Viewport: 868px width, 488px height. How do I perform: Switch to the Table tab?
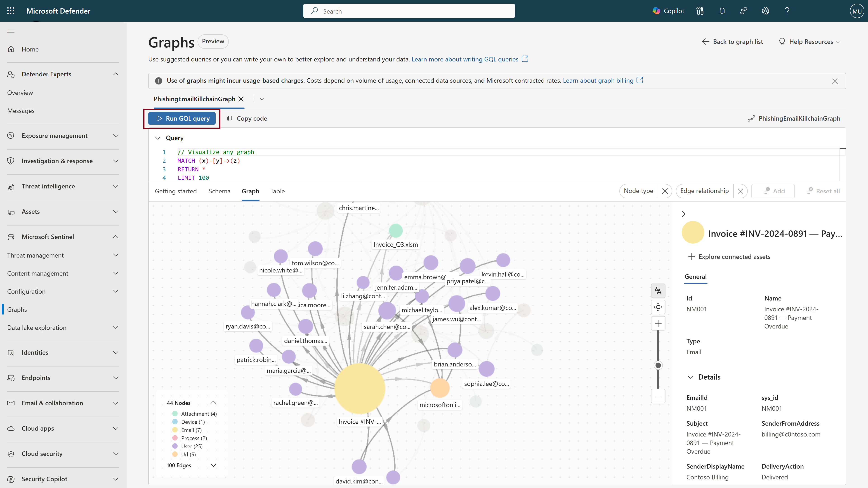tap(277, 191)
